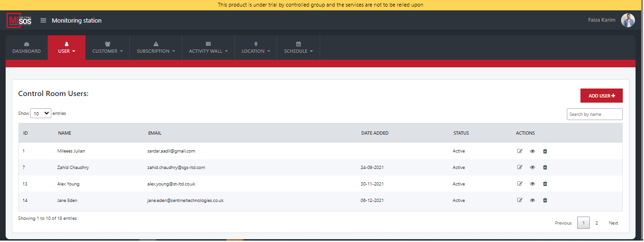Delete Zahid Chaudhry's user record
Image resolution: width=644 pixels, height=242 pixels.
(x=545, y=167)
